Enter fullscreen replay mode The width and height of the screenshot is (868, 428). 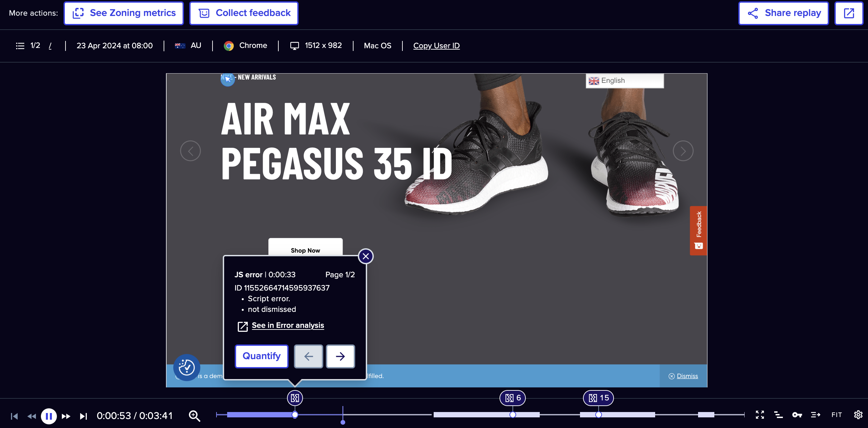[760, 415]
